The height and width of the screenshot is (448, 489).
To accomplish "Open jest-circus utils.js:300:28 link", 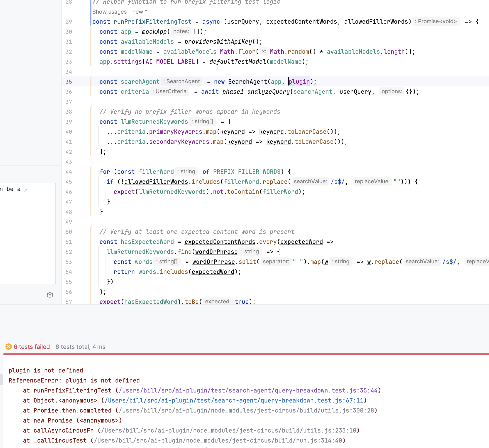I will click(246, 410).
